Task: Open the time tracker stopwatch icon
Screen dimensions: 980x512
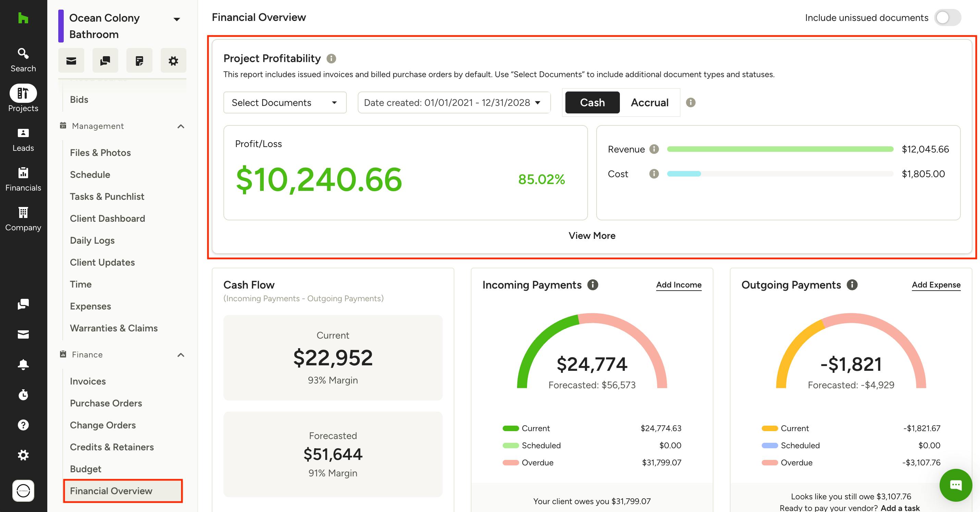Action: click(x=23, y=394)
